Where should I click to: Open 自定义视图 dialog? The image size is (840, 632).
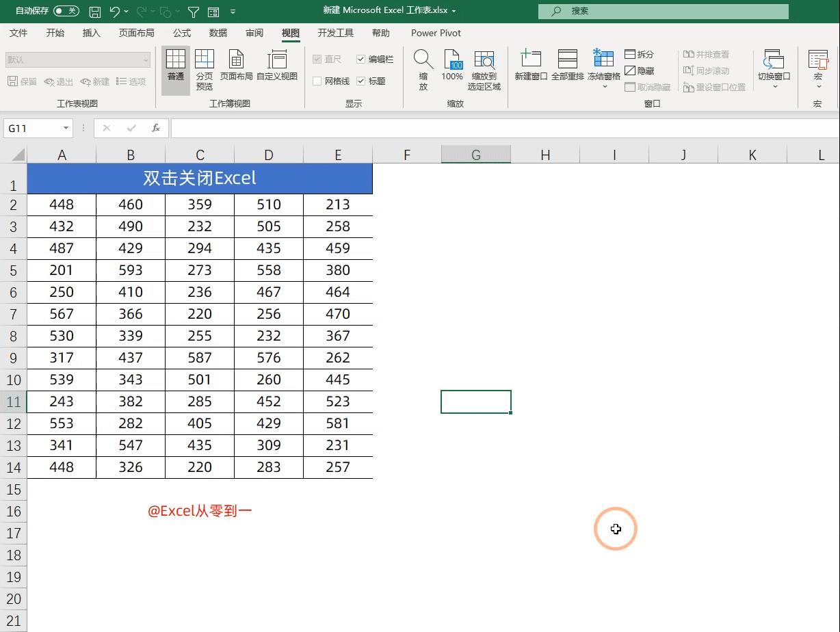(277, 68)
